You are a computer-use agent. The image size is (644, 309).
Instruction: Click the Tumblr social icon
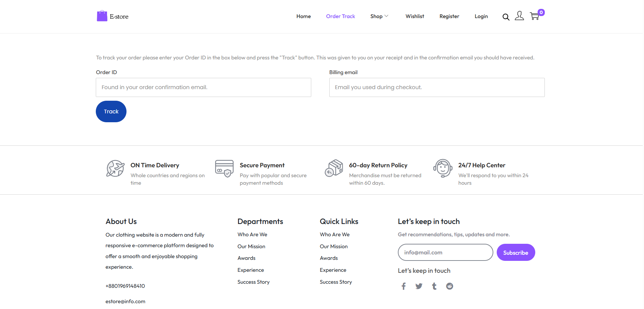pyautogui.click(x=434, y=286)
